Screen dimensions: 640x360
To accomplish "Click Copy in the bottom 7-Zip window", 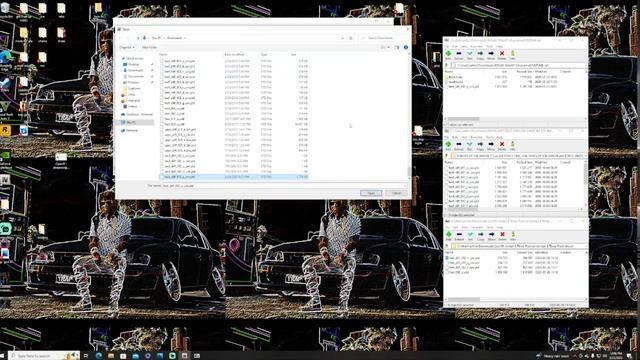I will point(480,236).
